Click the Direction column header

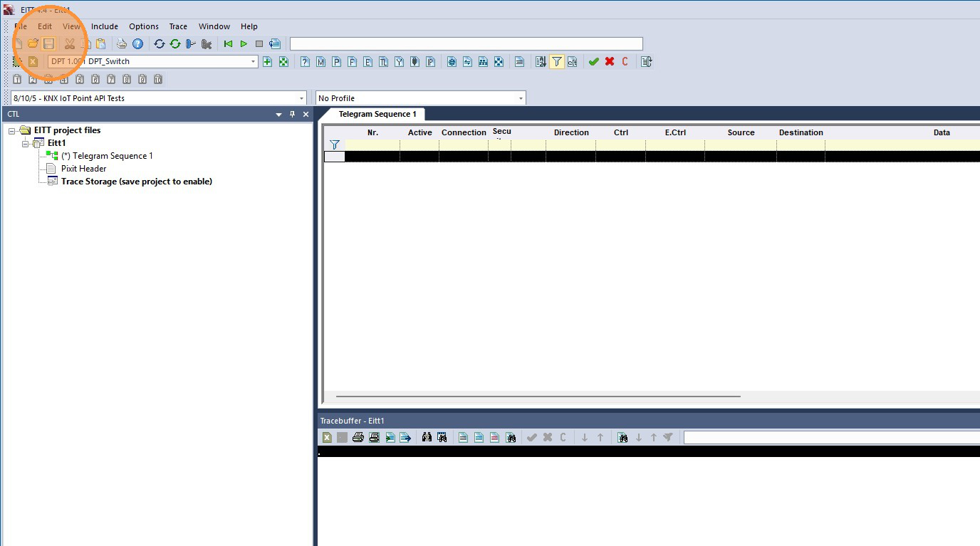pyautogui.click(x=571, y=132)
